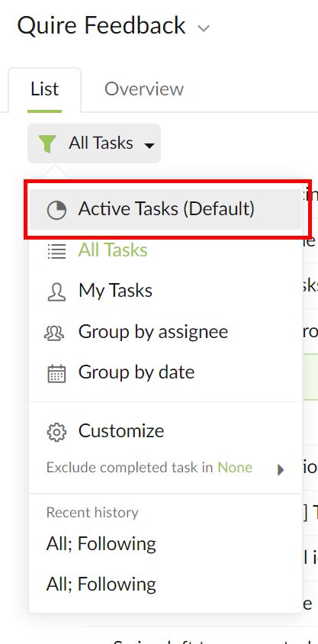Screen dimensions: 318x644
Task: Switch to the List tab
Action: tap(45, 89)
